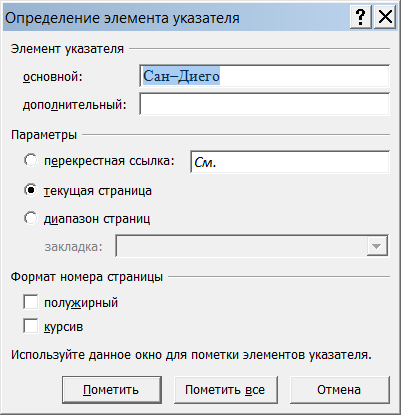
Task: Click the Формат номера страницы group heading
Action: [87, 277]
